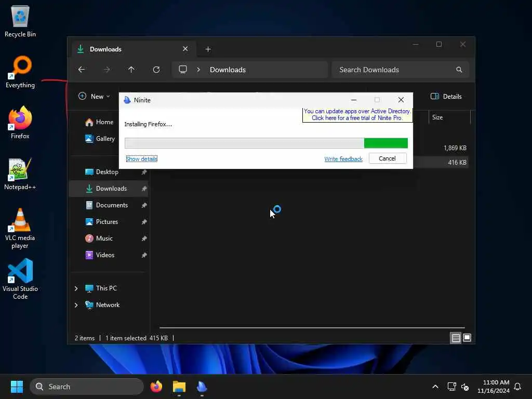Click the Ninite Pro free trial banner

coord(357,115)
